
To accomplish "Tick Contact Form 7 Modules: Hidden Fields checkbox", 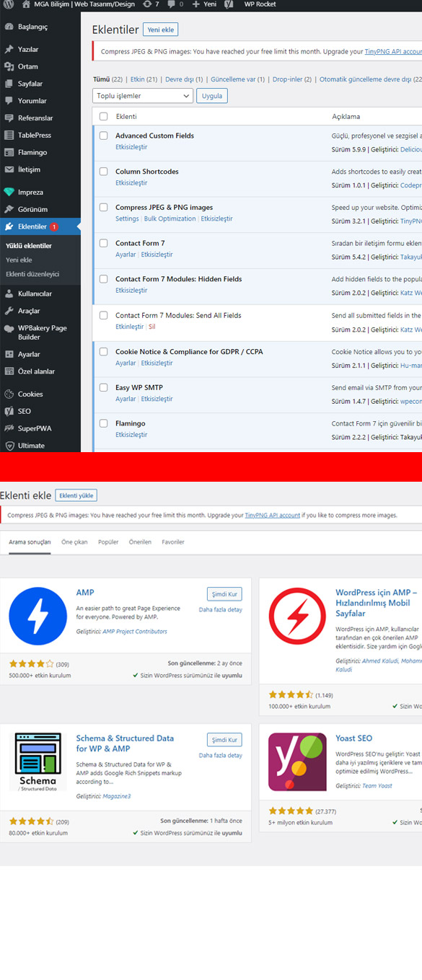I will 103,278.
